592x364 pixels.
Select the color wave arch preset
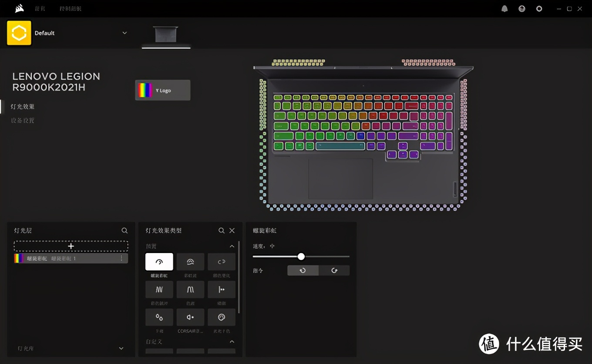coord(190,290)
